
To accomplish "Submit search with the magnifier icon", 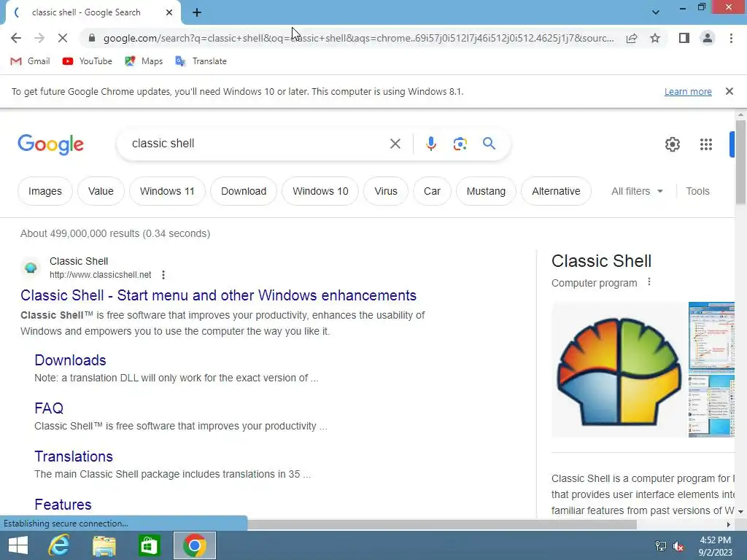I will pyautogui.click(x=489, y=144).
